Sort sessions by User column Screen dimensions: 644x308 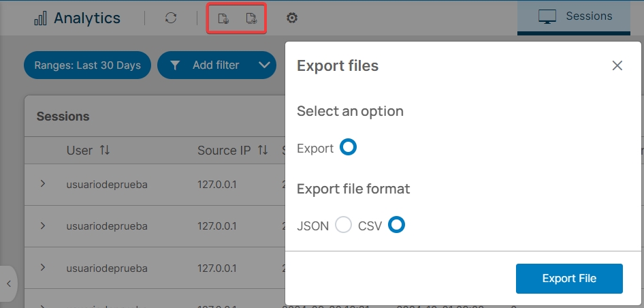(105, 151)
